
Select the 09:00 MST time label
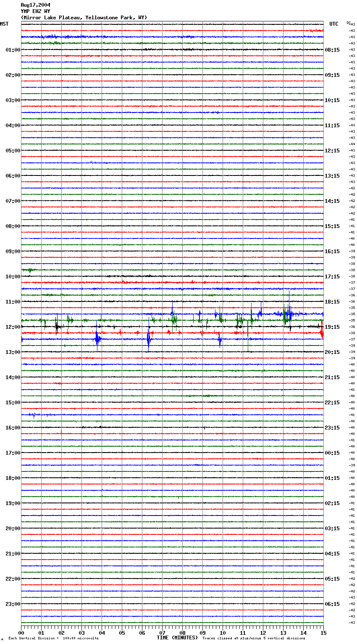13,251
